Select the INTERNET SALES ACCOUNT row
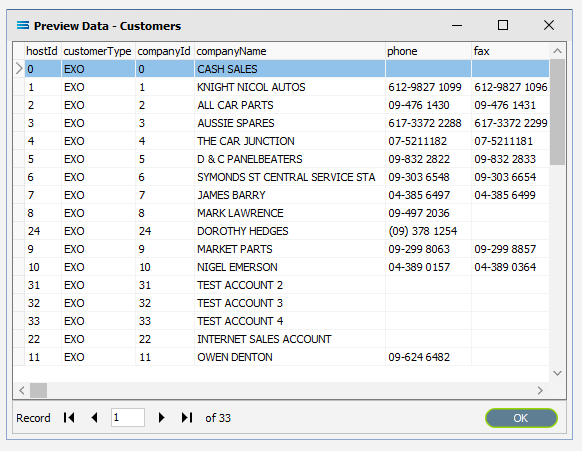The image size is (582, 451). tap(281, 339)
